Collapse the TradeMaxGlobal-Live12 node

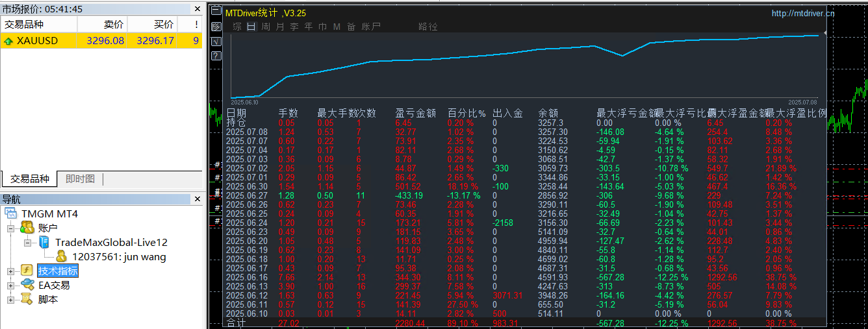[x=27, y=243]
